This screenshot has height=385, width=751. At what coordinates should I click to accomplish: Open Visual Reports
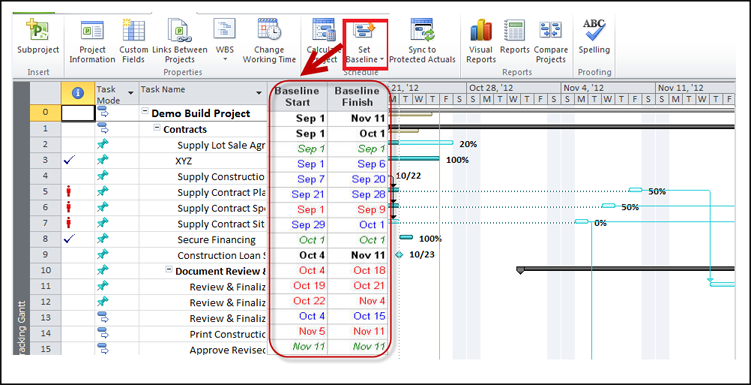pyautogui.click(x=480, y=42)
